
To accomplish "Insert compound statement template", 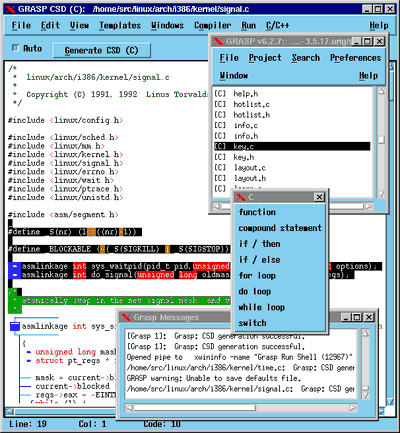I will pyautogui.click(x=280, y=228).
